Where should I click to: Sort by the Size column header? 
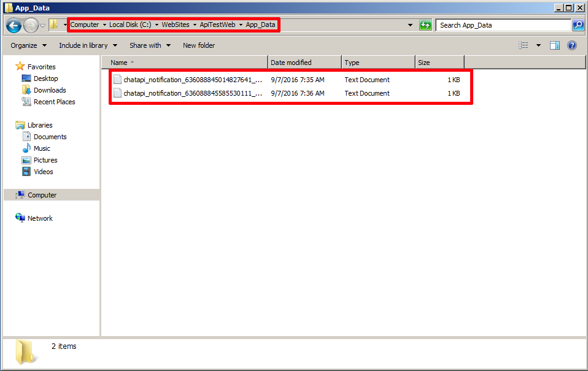439,63
